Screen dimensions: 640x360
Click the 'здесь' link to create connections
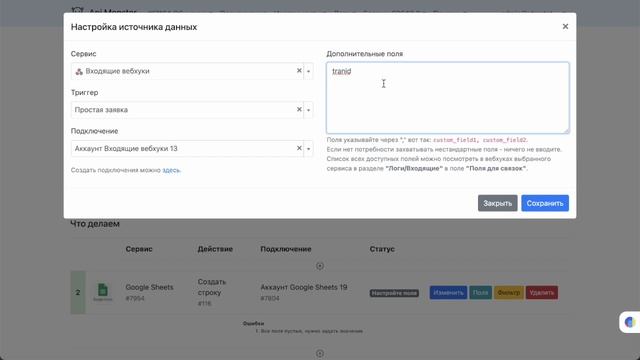[171, 170]
